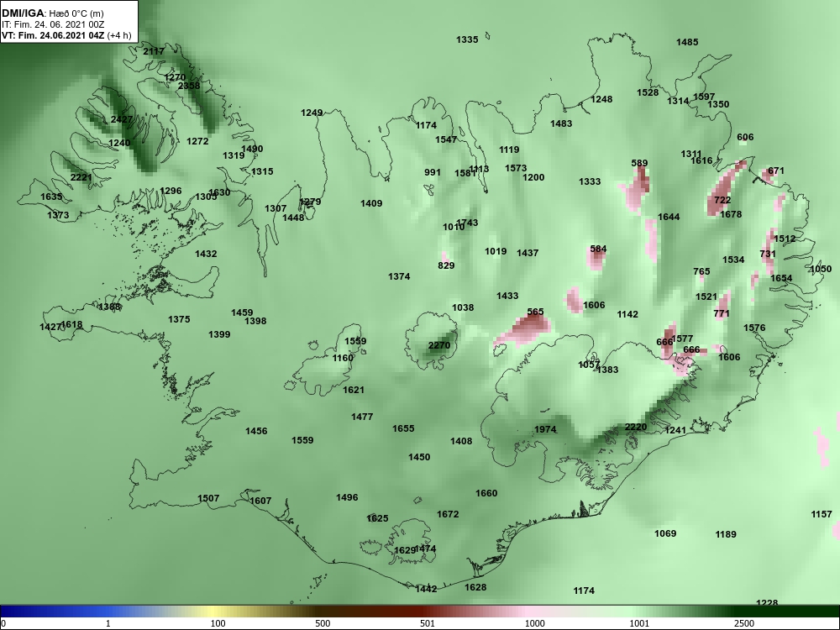Image resolution: width=840 pixels, height=630 pixels.
Task: Click the 671 height label
Action: click(776, 171)
